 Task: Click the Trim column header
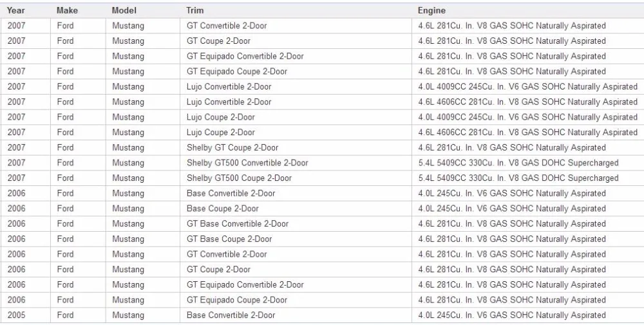[x=296, y=11]
